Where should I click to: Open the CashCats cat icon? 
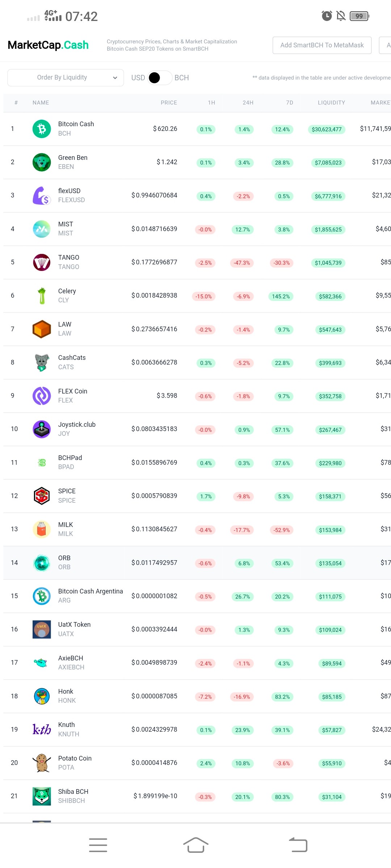tap(42, 362)
